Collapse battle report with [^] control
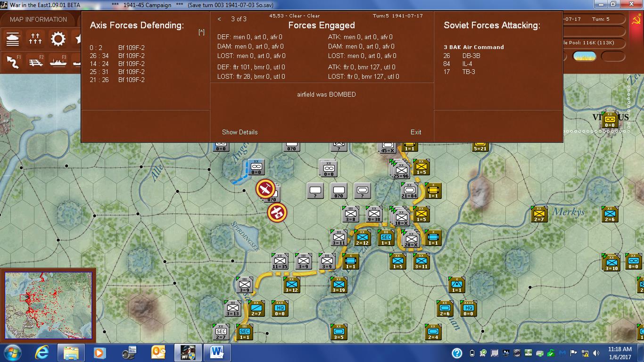Viewport: 644px width, 362px height. coord(201,32)
